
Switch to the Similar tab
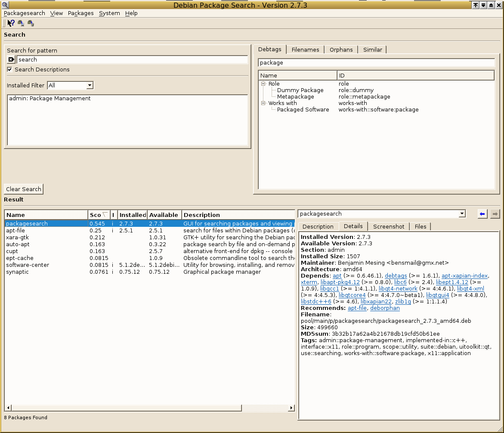coord(373,50)
